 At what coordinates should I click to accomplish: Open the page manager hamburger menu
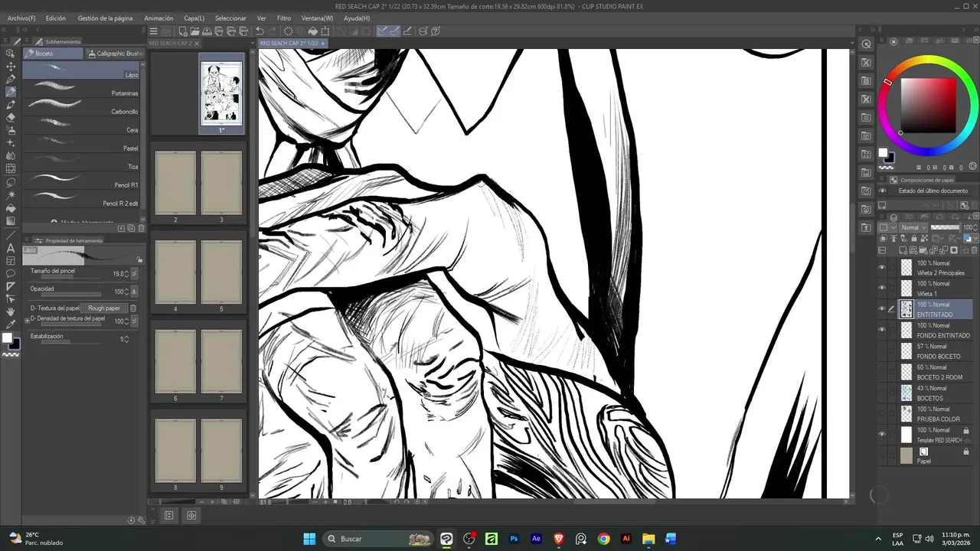154,31
